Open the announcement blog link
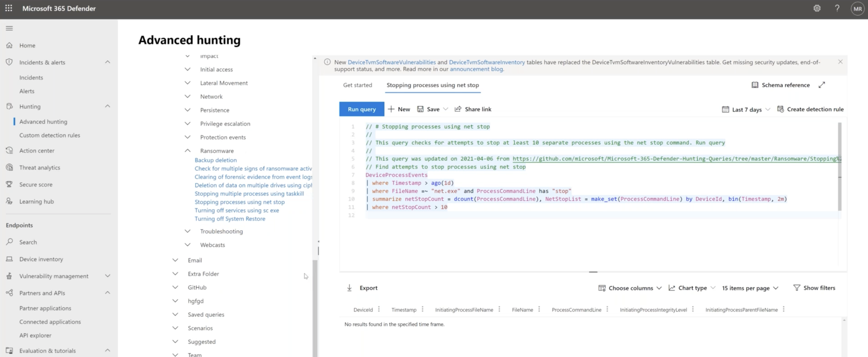The height and width of the screenshot is (357, 868). click(476, 69)
